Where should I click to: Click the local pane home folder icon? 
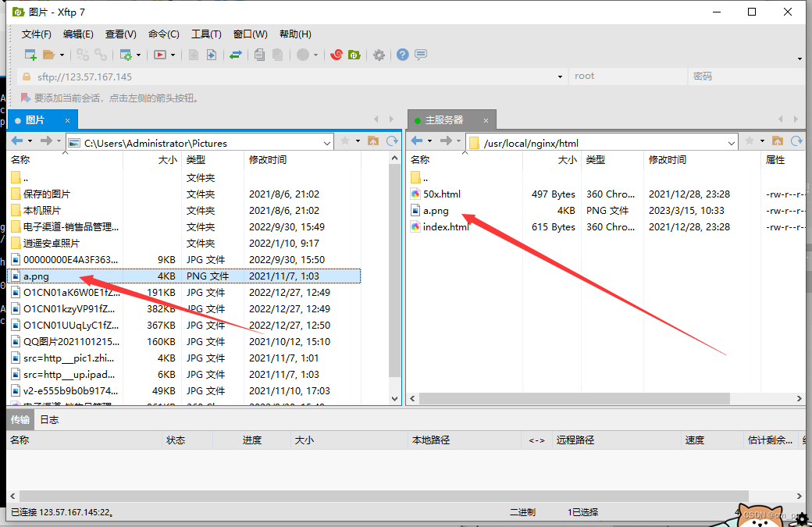pyautogui.click(x=373, y=141)
